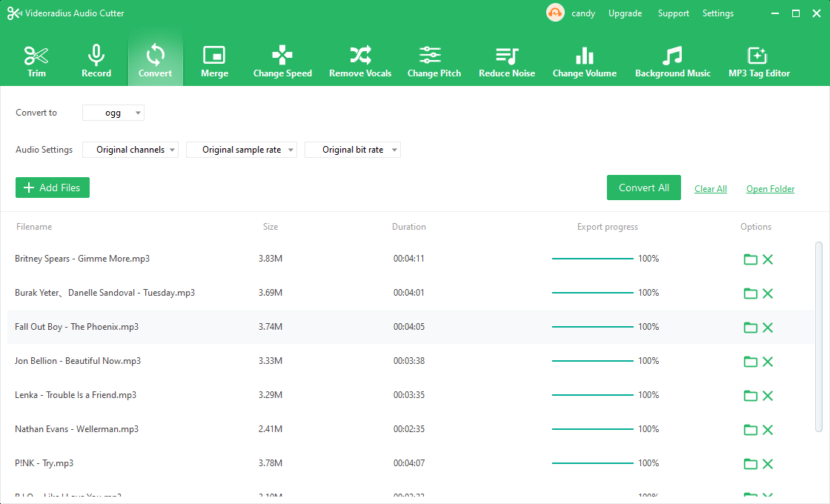Screen dimensions: 830x504
Task: Open the Change Speed tool
Action: (x=282, y=62)
